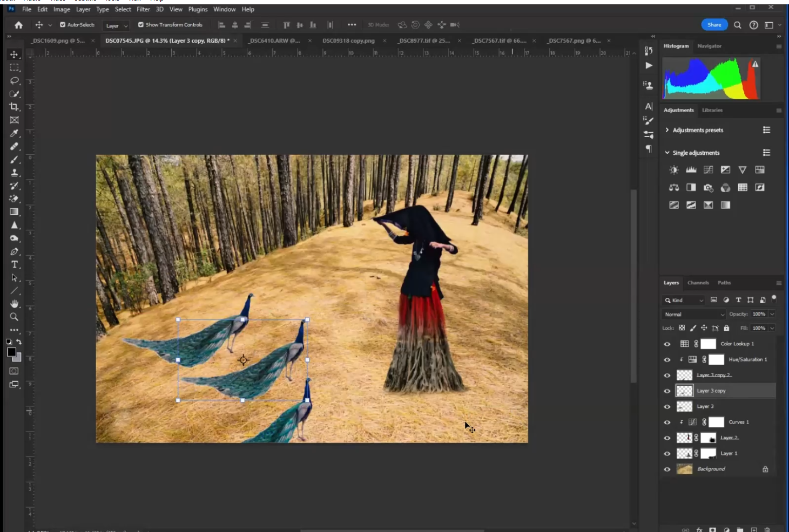Click the foreground color swatch
789x532 pixels.
coord(11,352)
